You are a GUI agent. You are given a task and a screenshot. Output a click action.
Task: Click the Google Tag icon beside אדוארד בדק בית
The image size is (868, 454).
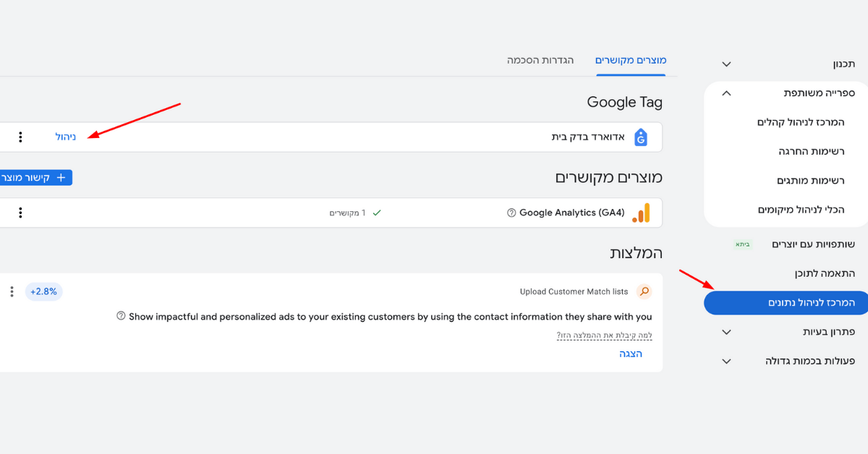tap(640, 137)
